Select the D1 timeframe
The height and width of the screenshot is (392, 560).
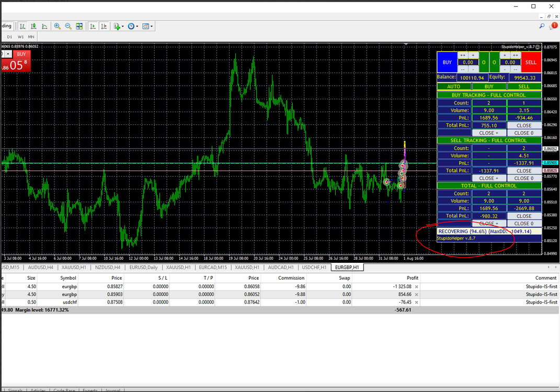click(x=9, y=37)
